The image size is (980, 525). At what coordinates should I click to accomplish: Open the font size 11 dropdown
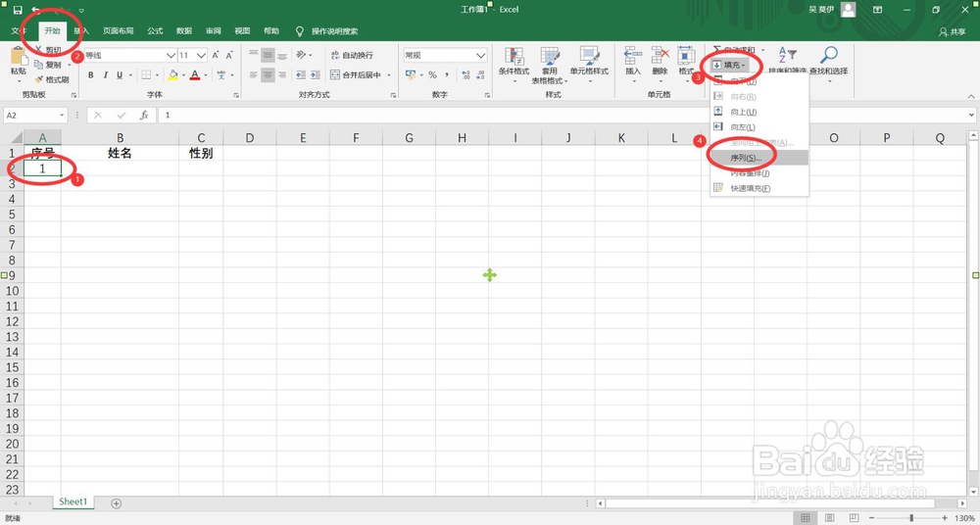202,56
